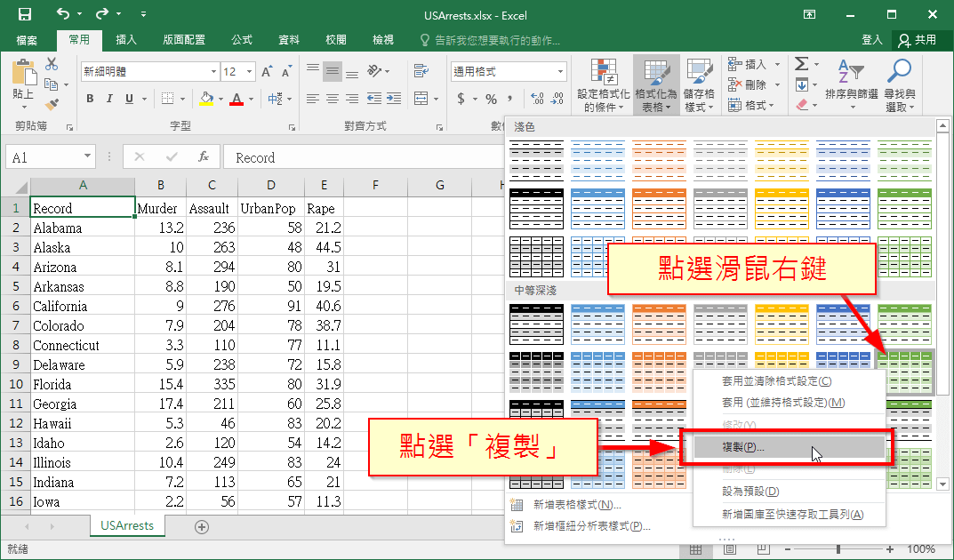
Task: Click 共用 to share the workbook
Action: tap(926, 40)
